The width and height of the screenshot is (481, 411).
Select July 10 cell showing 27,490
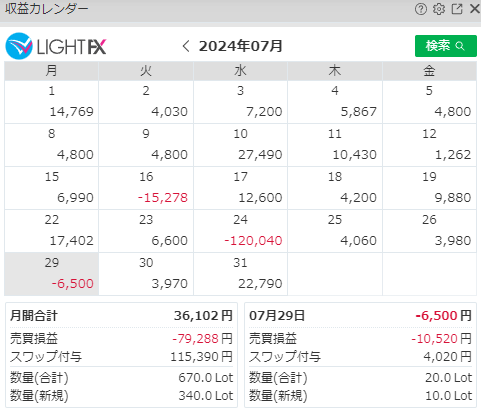(240, 145)
